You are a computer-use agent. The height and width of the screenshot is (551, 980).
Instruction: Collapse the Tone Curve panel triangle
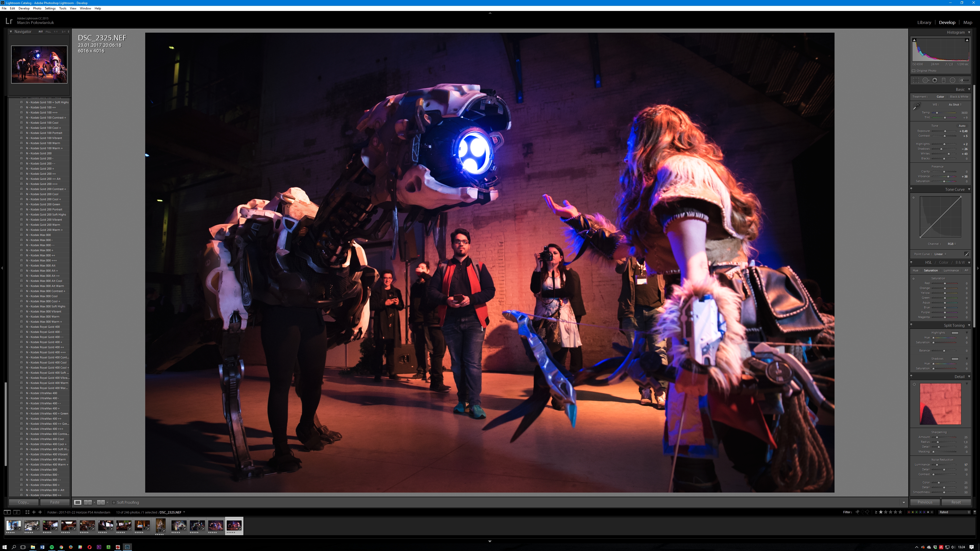click(x=969, y=189)
